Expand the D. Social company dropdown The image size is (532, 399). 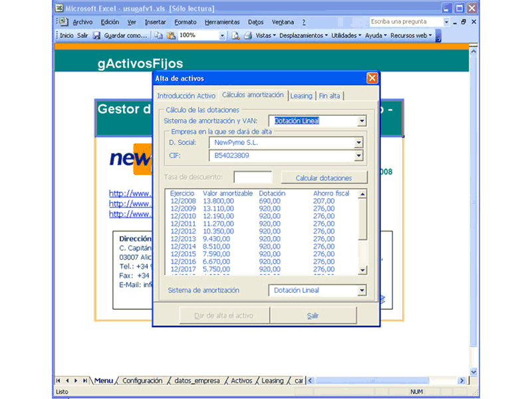click(x=358, y=142)
